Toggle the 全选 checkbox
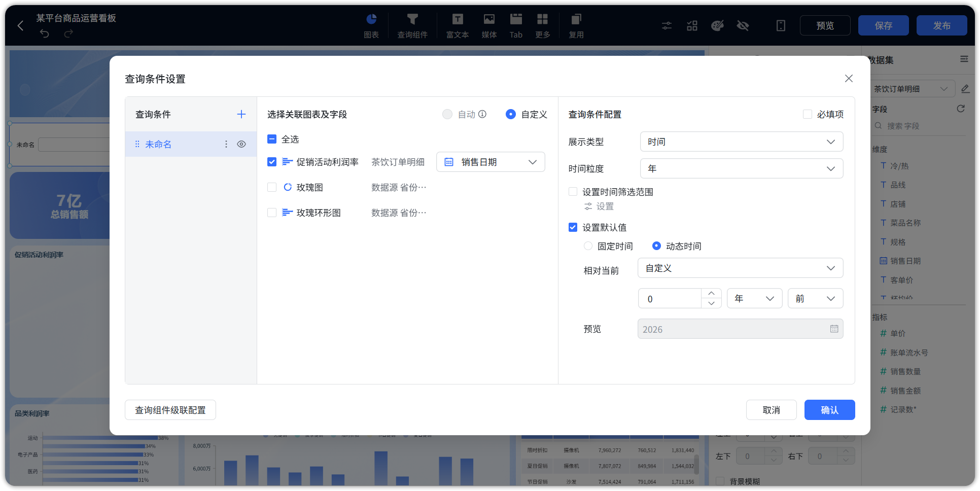Viewport: 980px width, 491px height. (272, 139)
